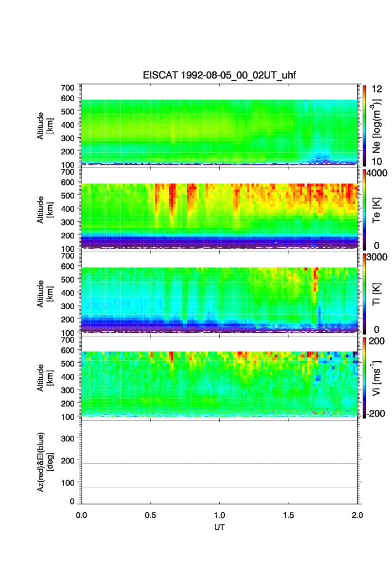Click the 12 value on Ne colorbar
The height and width of the screenshot is (588, 392).
tap(376, 89)
